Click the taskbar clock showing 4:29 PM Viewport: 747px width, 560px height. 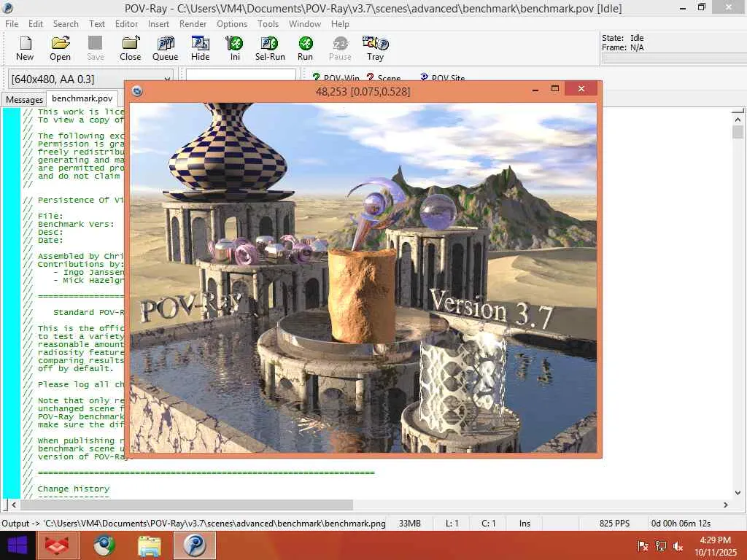(715, 546)
